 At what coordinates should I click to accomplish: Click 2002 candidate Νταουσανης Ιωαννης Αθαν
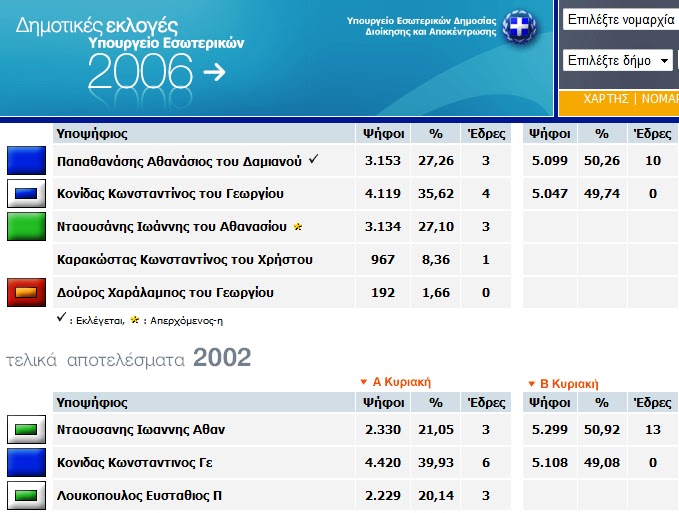click(x=141, y=429)
